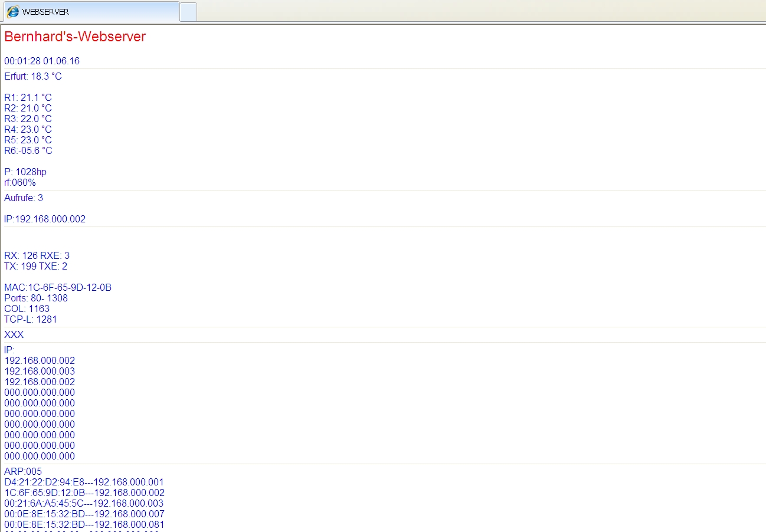
Task: Click the R4: 23.0 °C temperature line
Action: (28, 129)
